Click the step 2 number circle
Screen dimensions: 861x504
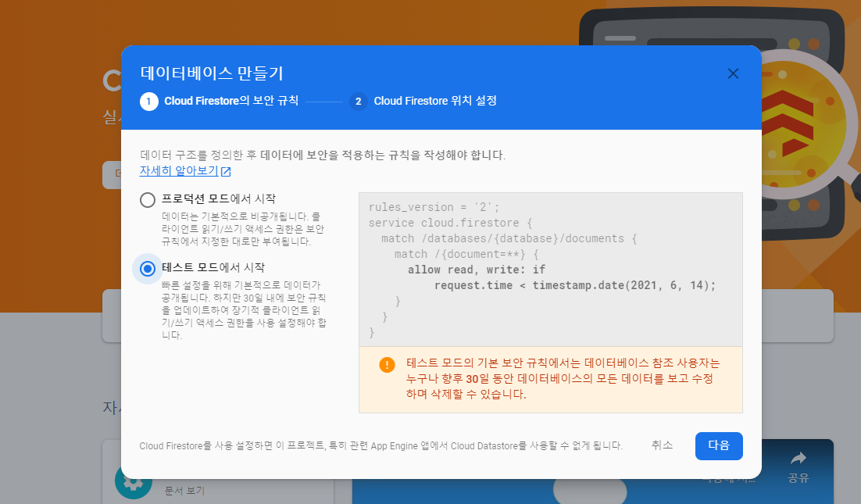point(358,102)
